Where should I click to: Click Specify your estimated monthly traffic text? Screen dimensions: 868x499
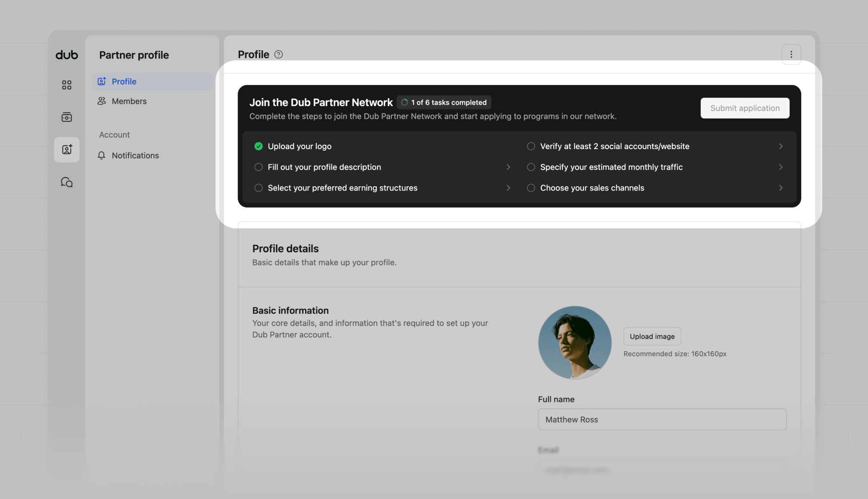(611, 167)
